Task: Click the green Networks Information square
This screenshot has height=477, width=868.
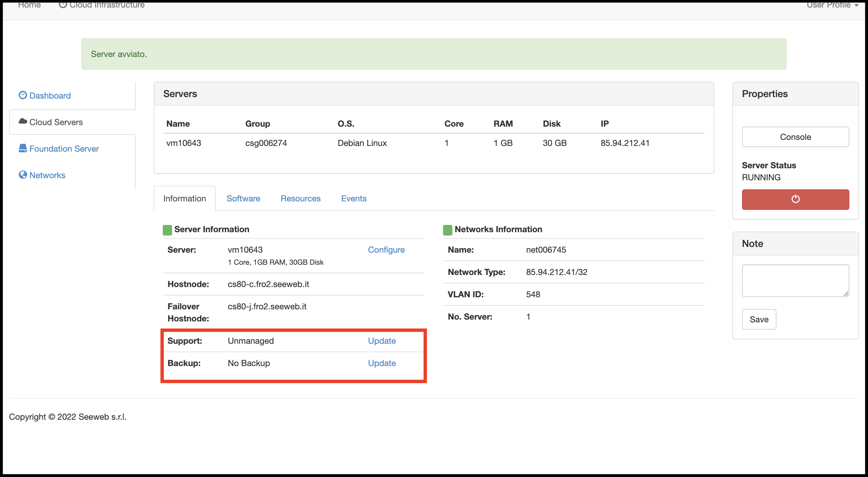Action: [x=448, y=230]
